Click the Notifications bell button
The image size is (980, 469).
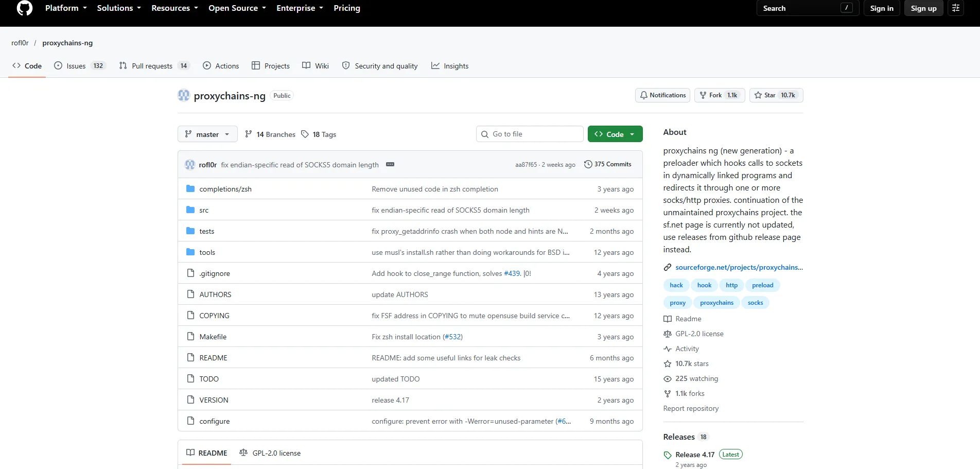[x=663, y=95]
